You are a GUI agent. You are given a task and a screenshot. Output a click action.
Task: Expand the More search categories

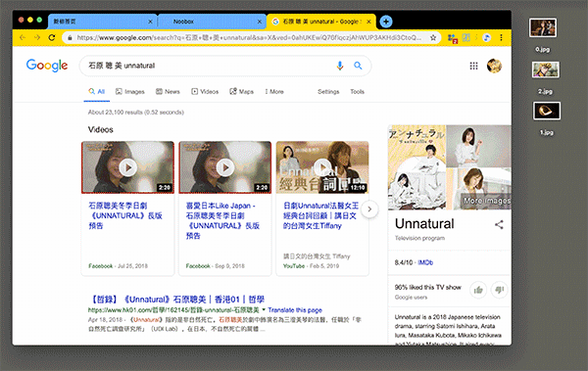pos(274,91)
